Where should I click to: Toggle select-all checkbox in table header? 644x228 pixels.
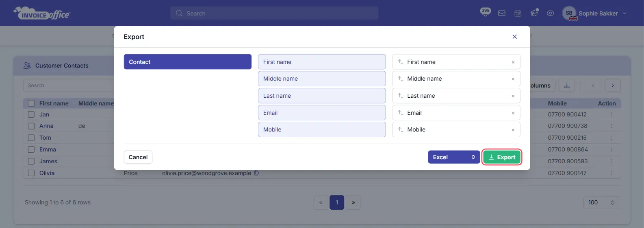click(31, 103)
